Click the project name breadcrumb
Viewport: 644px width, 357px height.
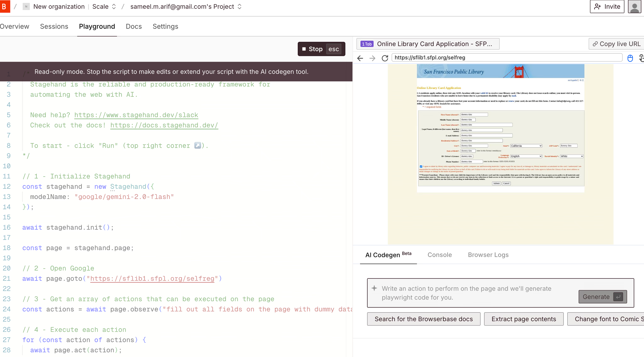pos(182,7)
